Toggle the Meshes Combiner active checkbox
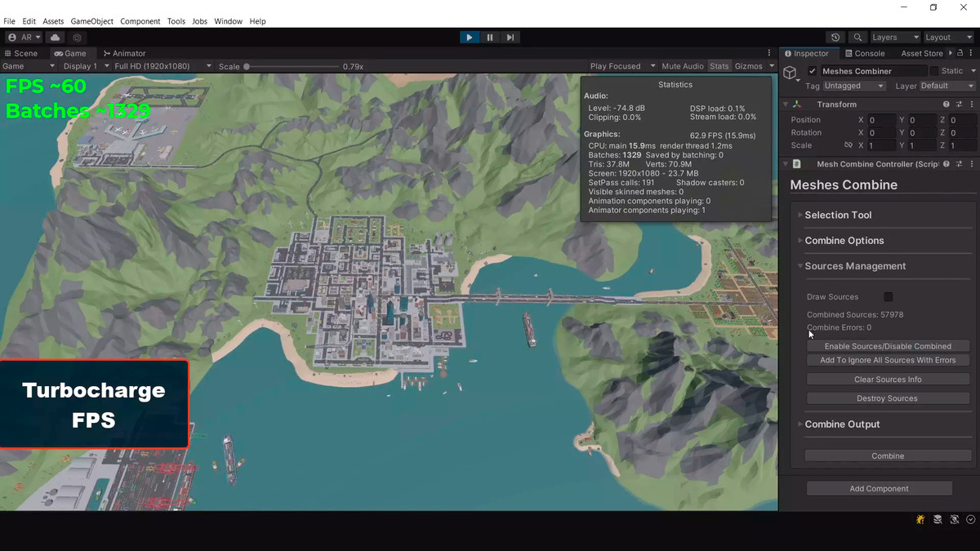 [812, 71]
